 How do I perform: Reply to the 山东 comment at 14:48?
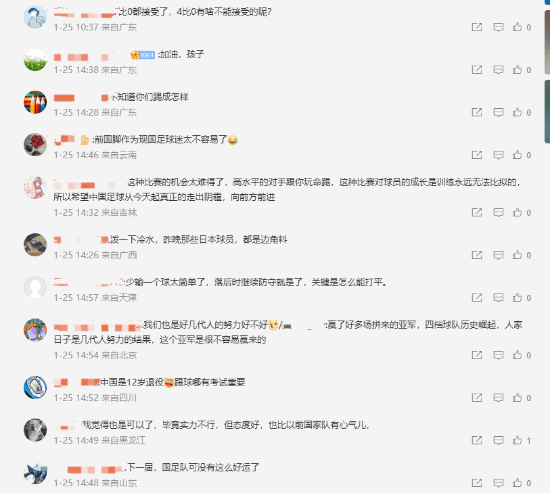pyautogui.click(x=498, y=483)
